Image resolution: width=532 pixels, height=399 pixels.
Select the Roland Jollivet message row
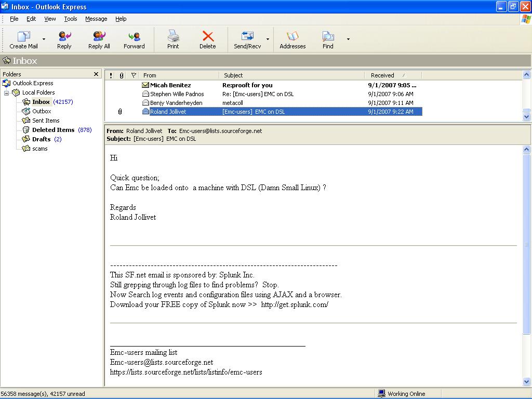(263, 112)
